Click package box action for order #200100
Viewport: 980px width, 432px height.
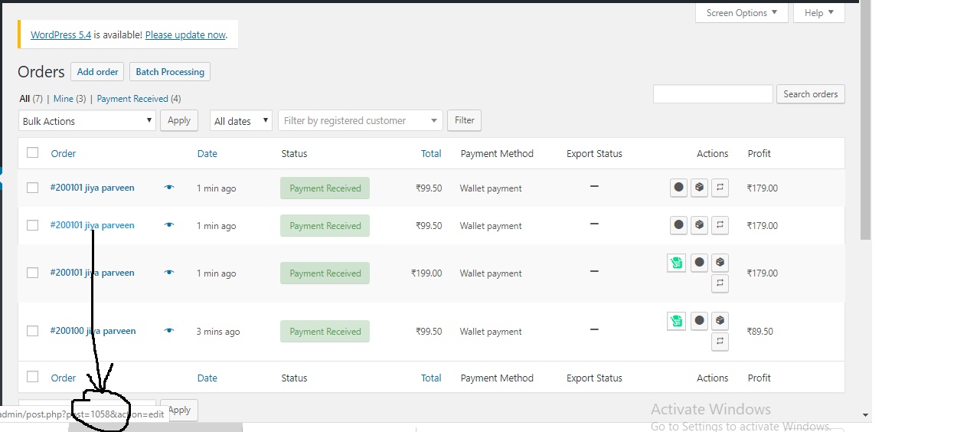click(720, 321)
